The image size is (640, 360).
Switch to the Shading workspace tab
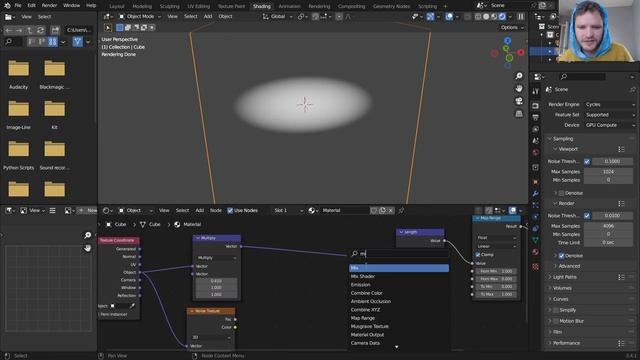pyautogui.click(x=262, y=6)
